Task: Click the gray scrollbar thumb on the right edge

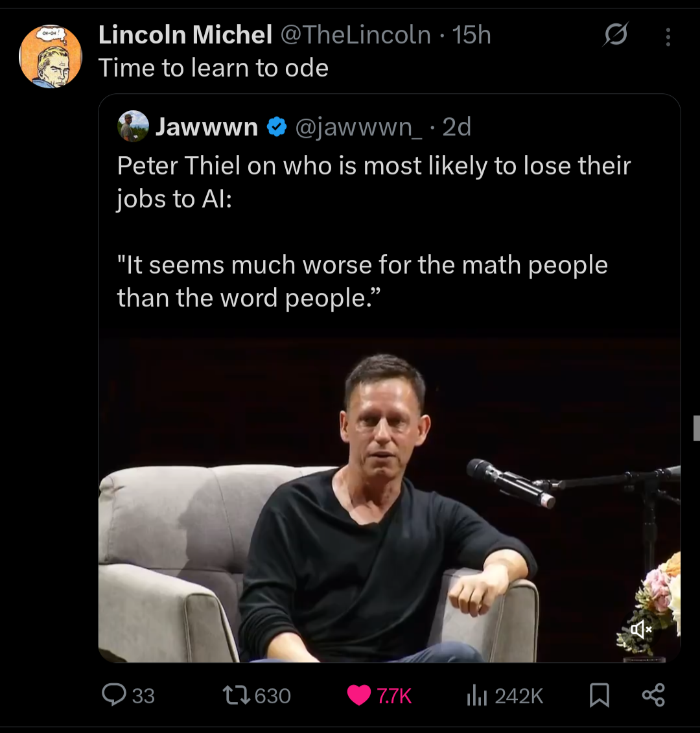Action: pyautogui.click(x=696, y=428)
